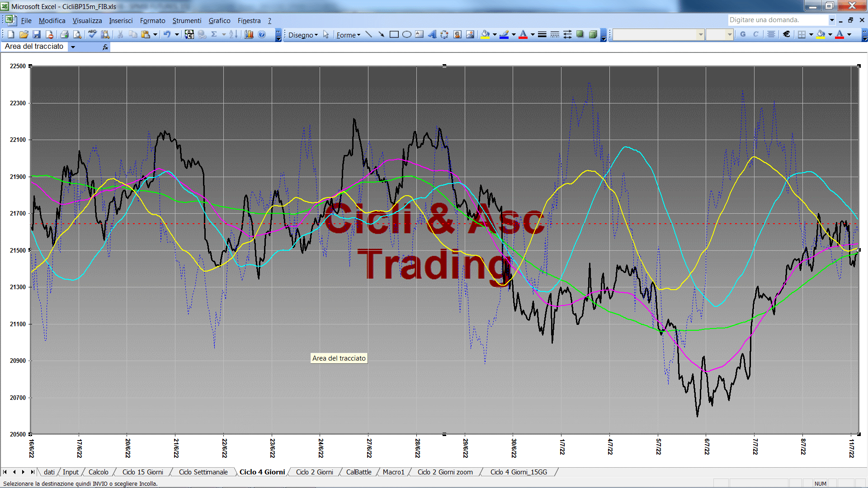Click the Save floppy disk icon
Viewport: 868px width, 488px height.
pos(37,34)
